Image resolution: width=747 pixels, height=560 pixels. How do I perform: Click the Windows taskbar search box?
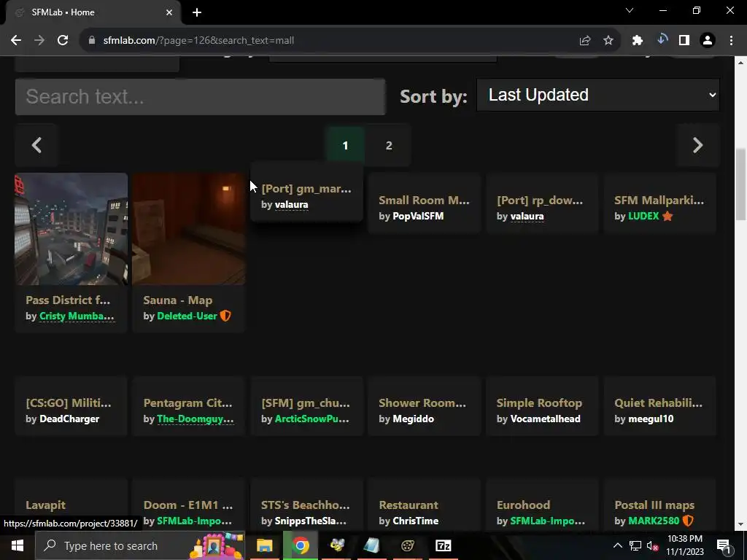pyautogui.click(x=140, y=545)
